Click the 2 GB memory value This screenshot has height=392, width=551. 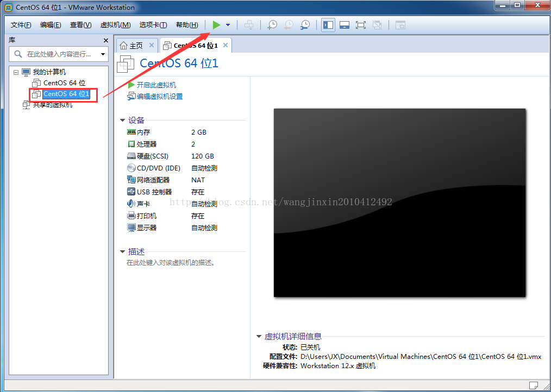pyautogui.click(x=198, y=132)
